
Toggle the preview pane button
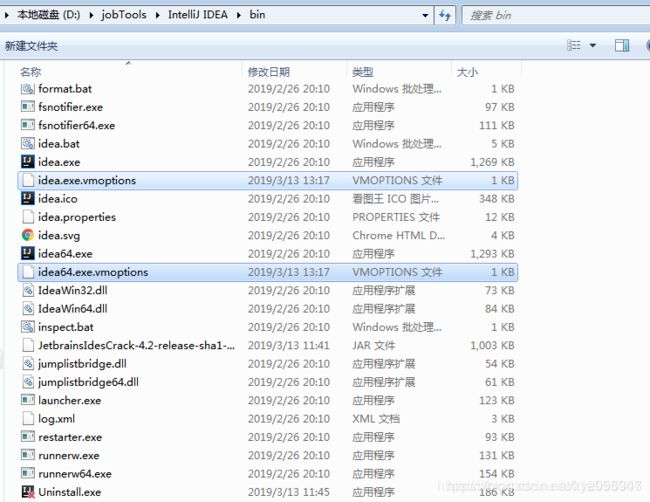click(x=621, y=45)
